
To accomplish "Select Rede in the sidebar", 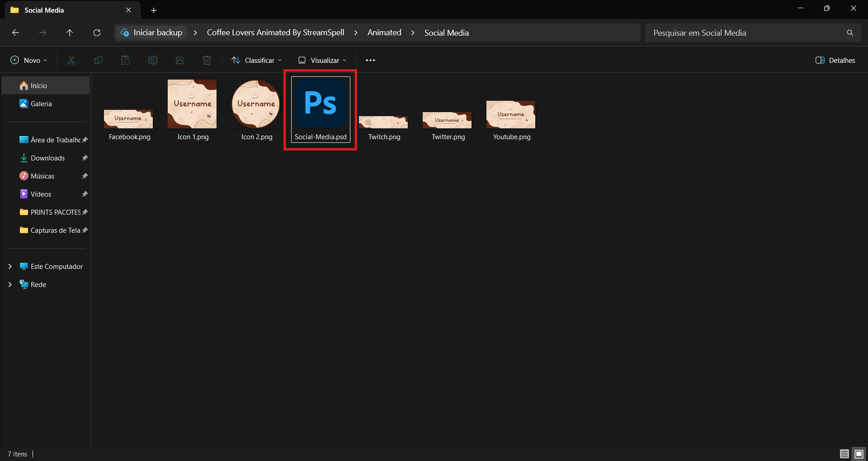I will (x=33, y=285).
